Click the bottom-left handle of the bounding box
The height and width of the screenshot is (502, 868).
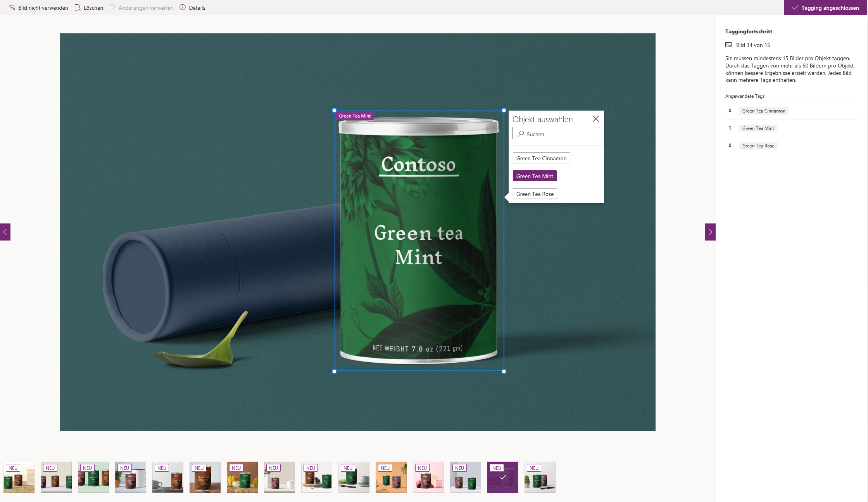coord(335,371)
